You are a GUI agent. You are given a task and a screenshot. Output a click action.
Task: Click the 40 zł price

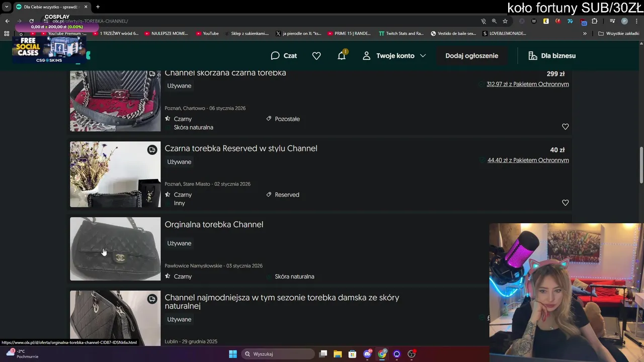pyautogui.click(x=557, y=150)
